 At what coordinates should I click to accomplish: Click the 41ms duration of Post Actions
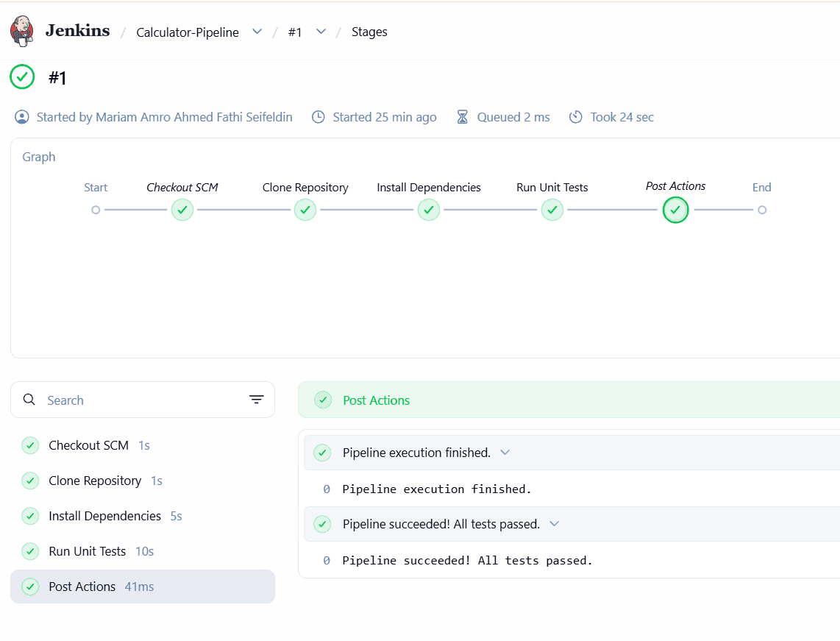tap(139, 587)
